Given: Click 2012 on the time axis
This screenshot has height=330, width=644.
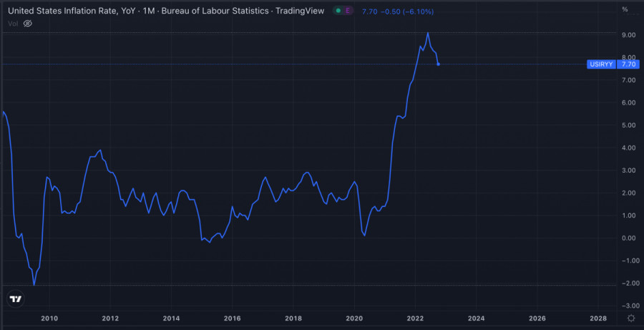Looking at the screenshot, I should (110, 319).
